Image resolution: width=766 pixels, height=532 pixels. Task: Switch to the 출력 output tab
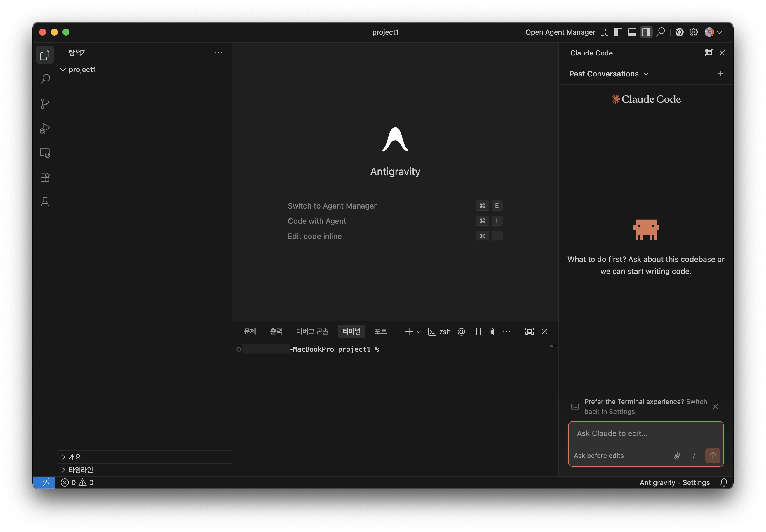(276, 331)
